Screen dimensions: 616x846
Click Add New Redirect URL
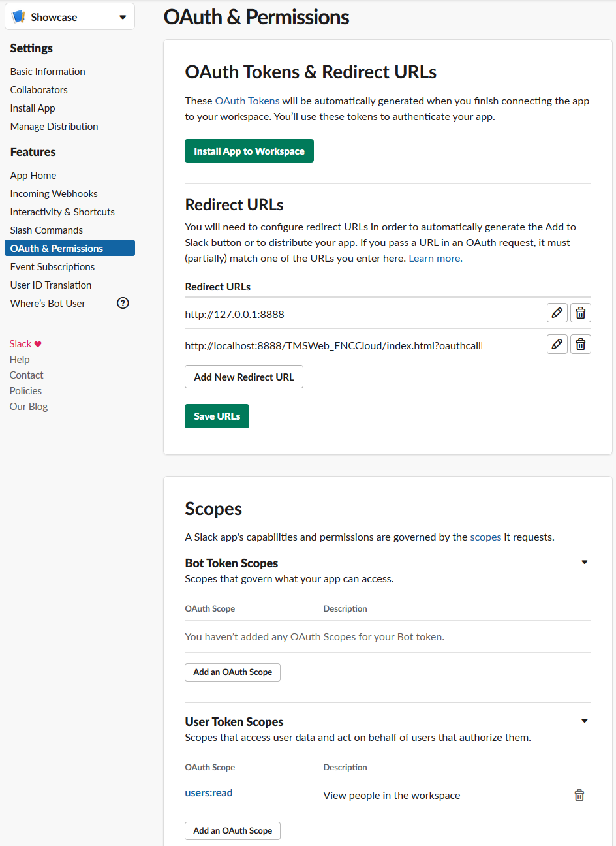[x=244, y=377]
